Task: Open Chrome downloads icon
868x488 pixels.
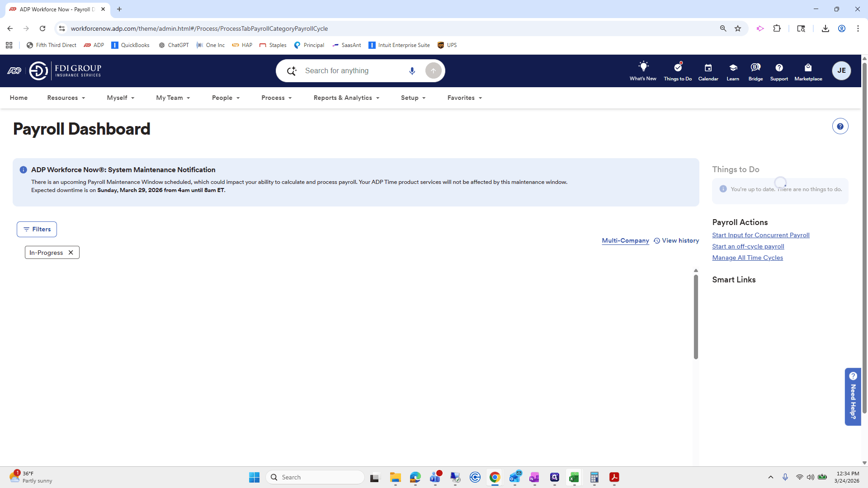Action: coord(825,28)
